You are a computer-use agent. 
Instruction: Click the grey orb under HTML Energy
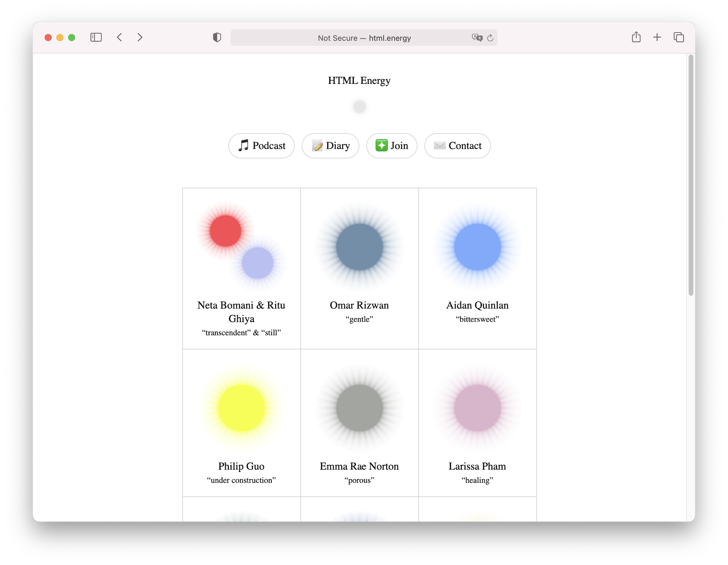[x=359, y=107]
